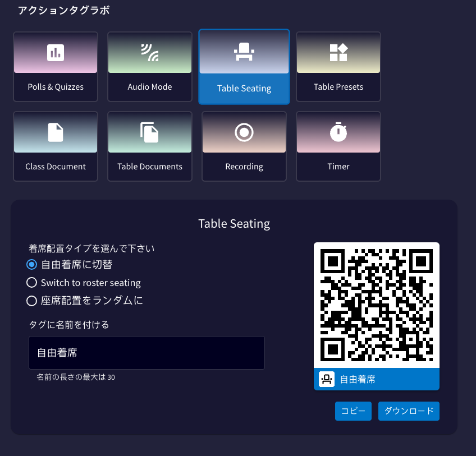Click the タグに名前を付ける label
This screenshot has width=476, height=456.
tap(69, 325)
